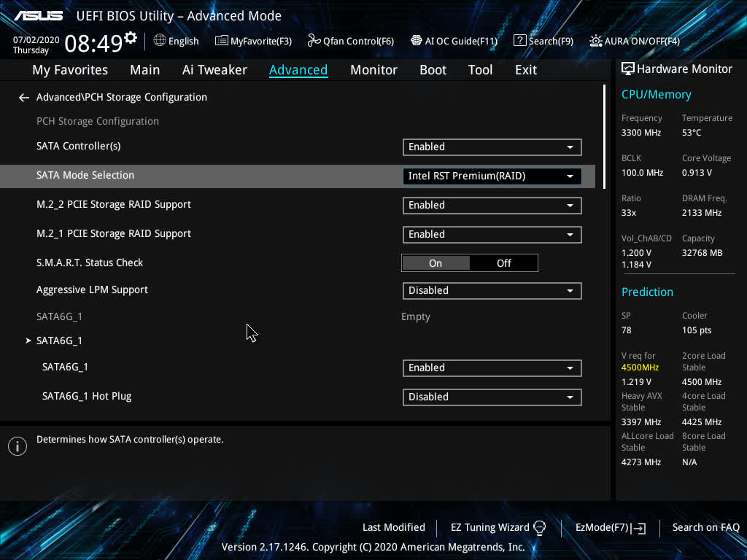Click the vertical scrollbar thumb
Viewport: 747px width, 560px height.
pos(604,136)
